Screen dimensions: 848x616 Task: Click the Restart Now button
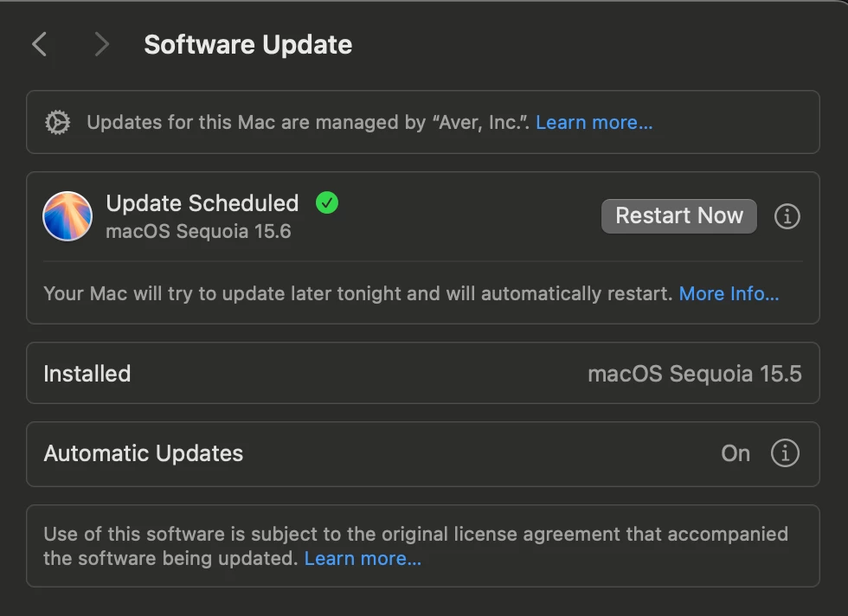(678, 215)
